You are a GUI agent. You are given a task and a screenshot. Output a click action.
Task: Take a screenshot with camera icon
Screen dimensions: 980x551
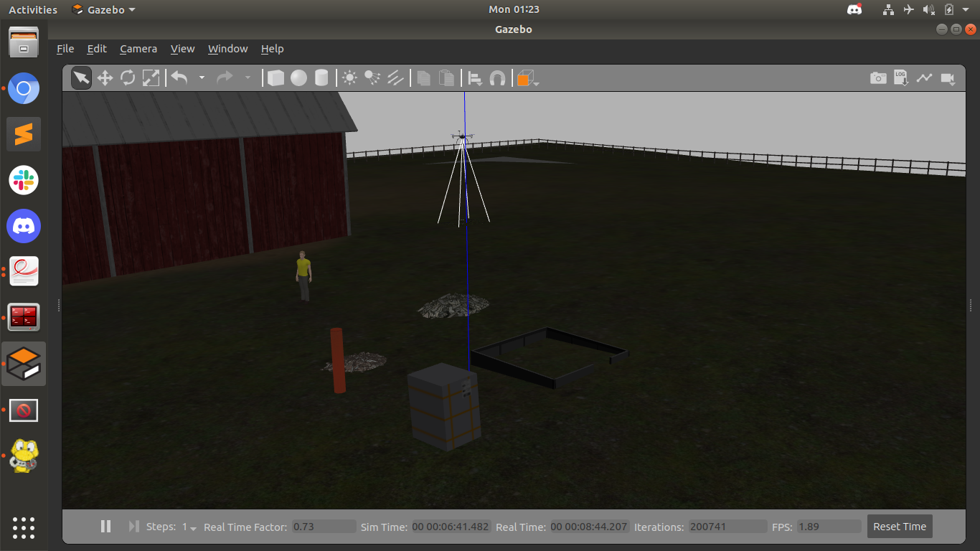coord(878,78)
